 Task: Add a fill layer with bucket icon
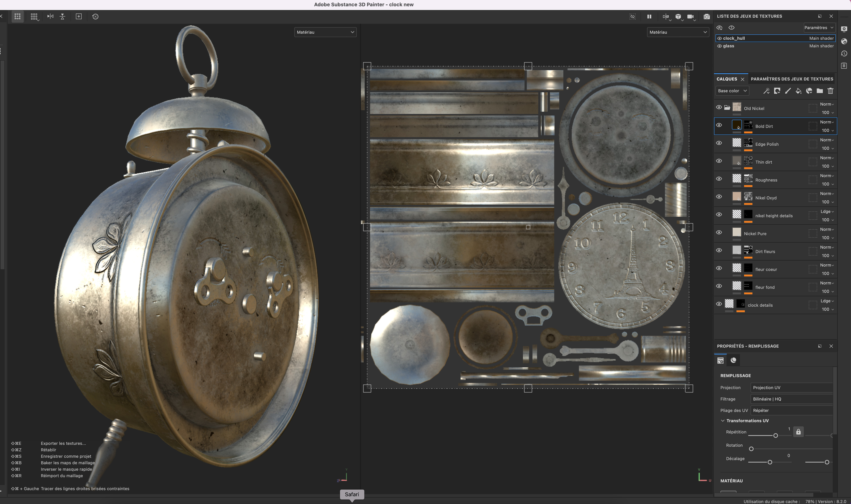click(x=798, y=91)
